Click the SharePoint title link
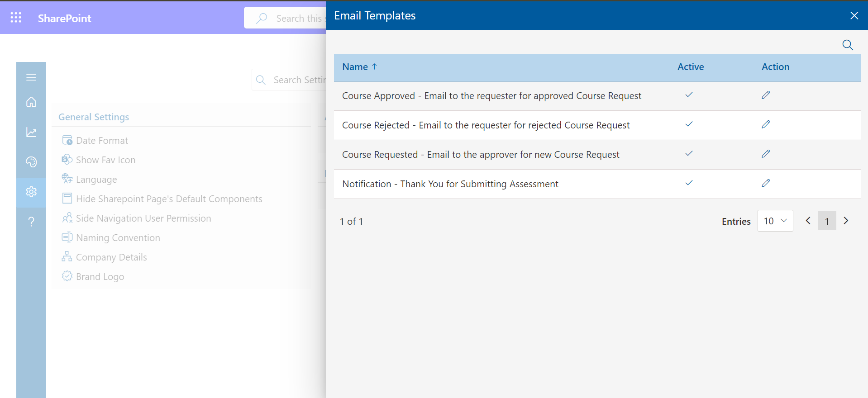This screenshot has height=398, width=868. coord(64,18)
